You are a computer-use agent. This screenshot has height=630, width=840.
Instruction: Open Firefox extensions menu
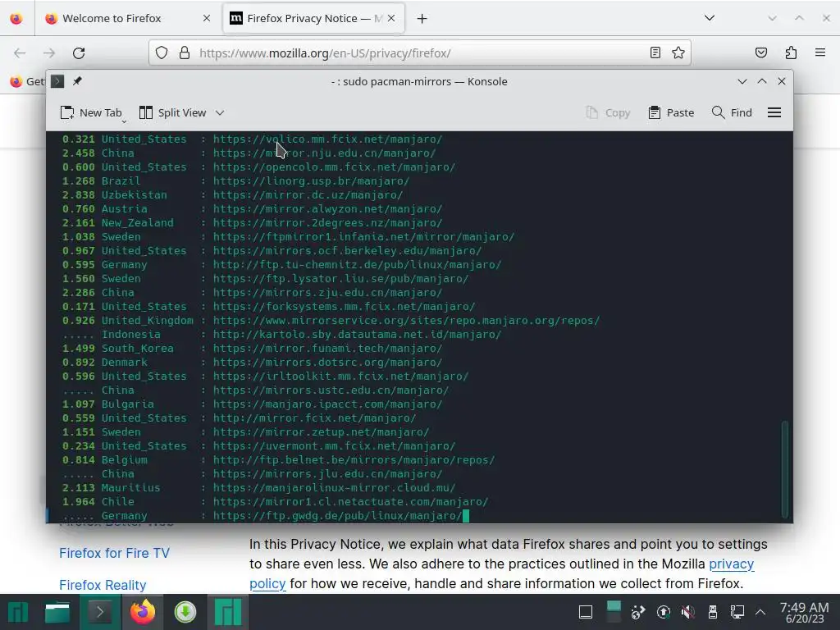pyautogui.click(x=791, y=52)
